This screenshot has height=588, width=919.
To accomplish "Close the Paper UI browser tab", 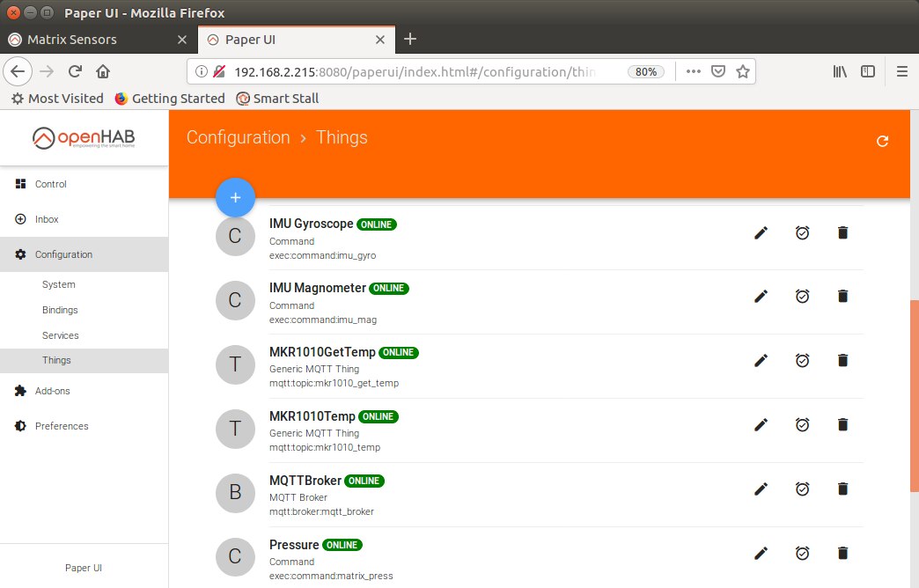I will (380, 40).
